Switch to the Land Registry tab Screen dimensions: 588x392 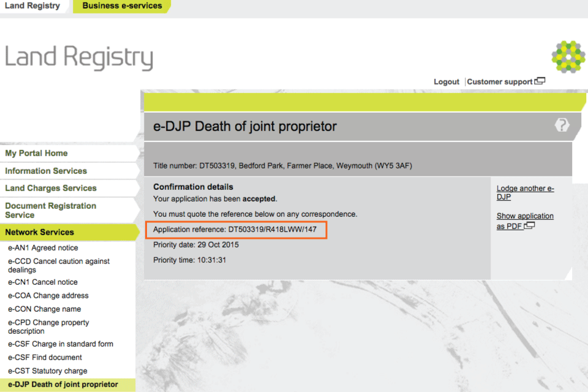(32, 6)
